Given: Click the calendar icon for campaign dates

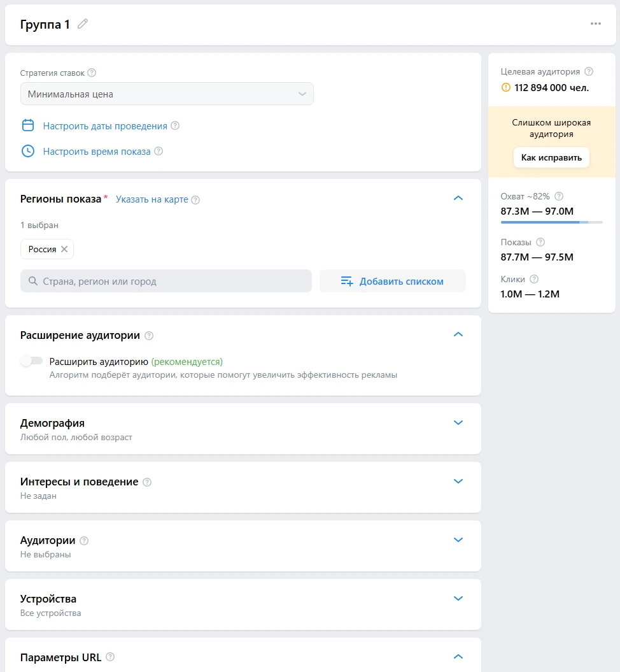Looking at the screenshot, I should [28, 125].
